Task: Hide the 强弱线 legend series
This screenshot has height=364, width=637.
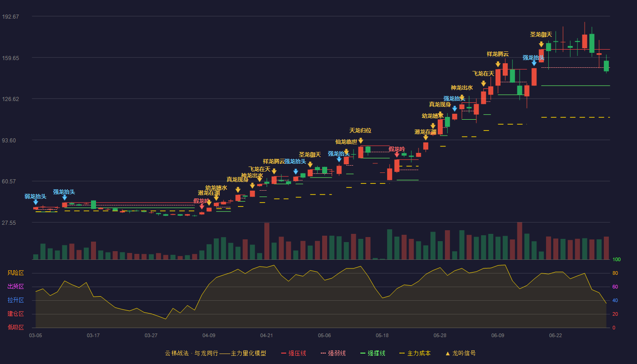Action: (333, 353)
